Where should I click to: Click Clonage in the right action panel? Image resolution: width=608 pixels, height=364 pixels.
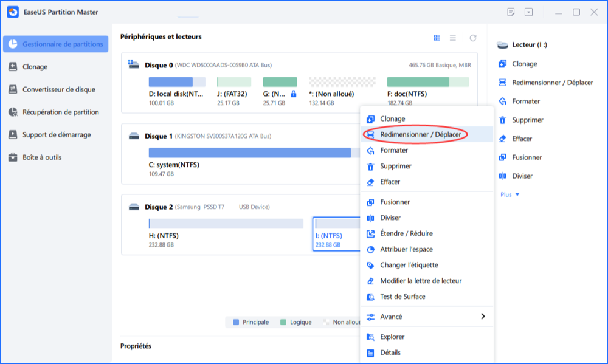(518, 64)
